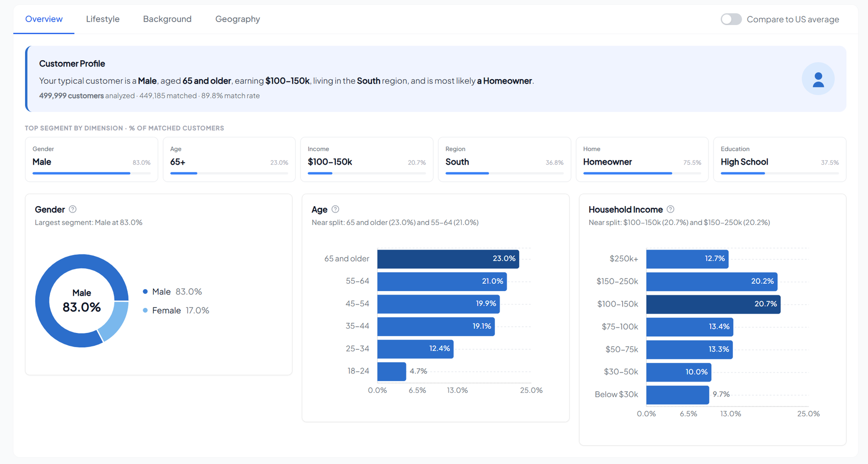Screen dimensions: 868x464
Task: Select the Home Homeowner summary card
Action: pos(642,159)
